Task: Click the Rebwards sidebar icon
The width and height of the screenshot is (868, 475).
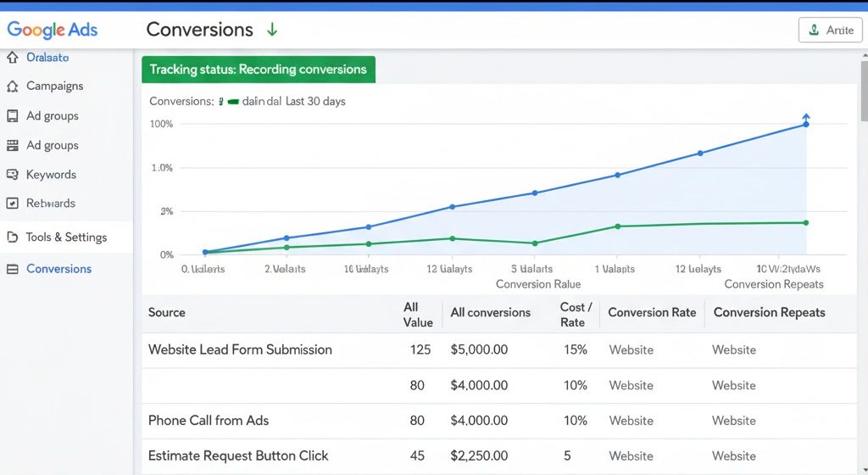Action: pos(12,204)
